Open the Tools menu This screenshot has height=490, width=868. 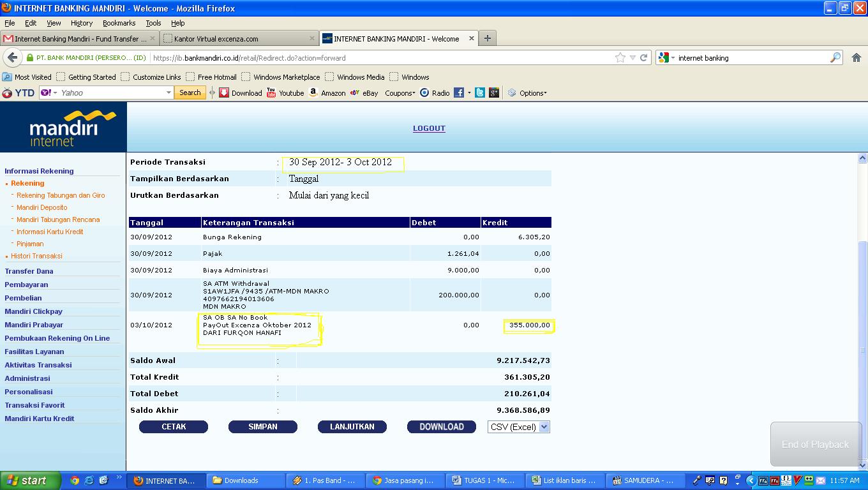[x=153, y=23]
